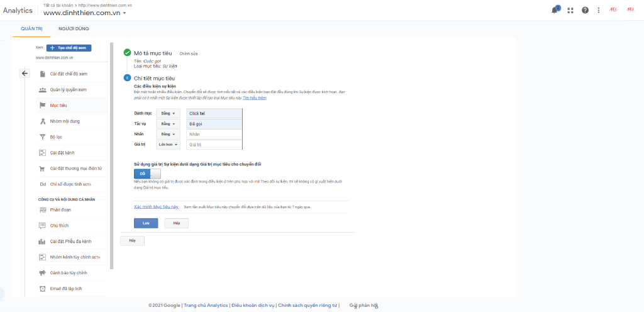Open Bộ lọc filter icon item
Image resolution: width=644 pixels, height=312 pixels.
click(42, 136)
